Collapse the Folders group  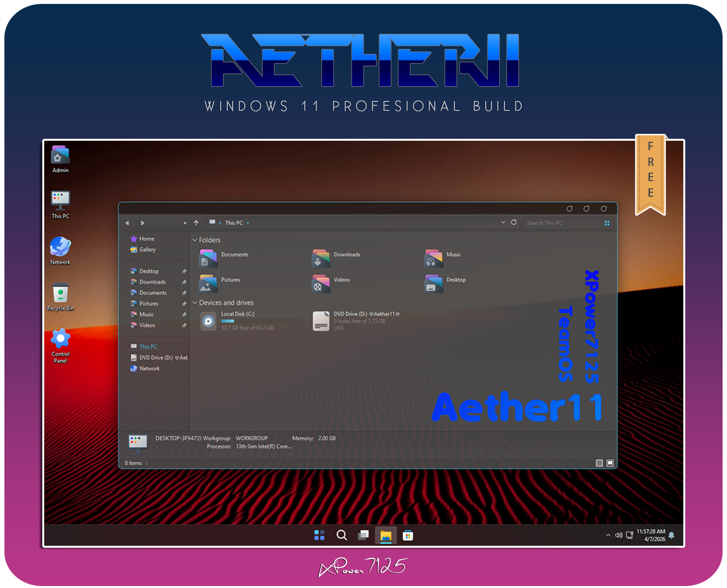click(195, 240)
